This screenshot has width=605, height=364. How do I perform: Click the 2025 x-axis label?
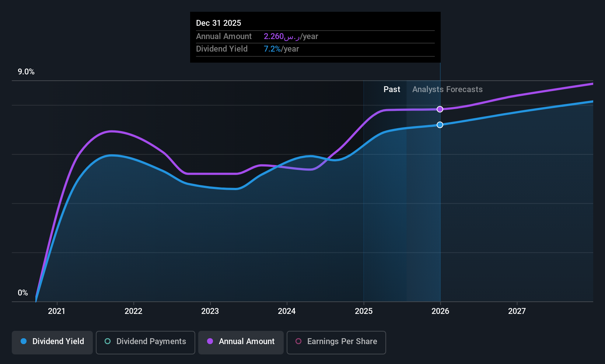coord(364,311)
